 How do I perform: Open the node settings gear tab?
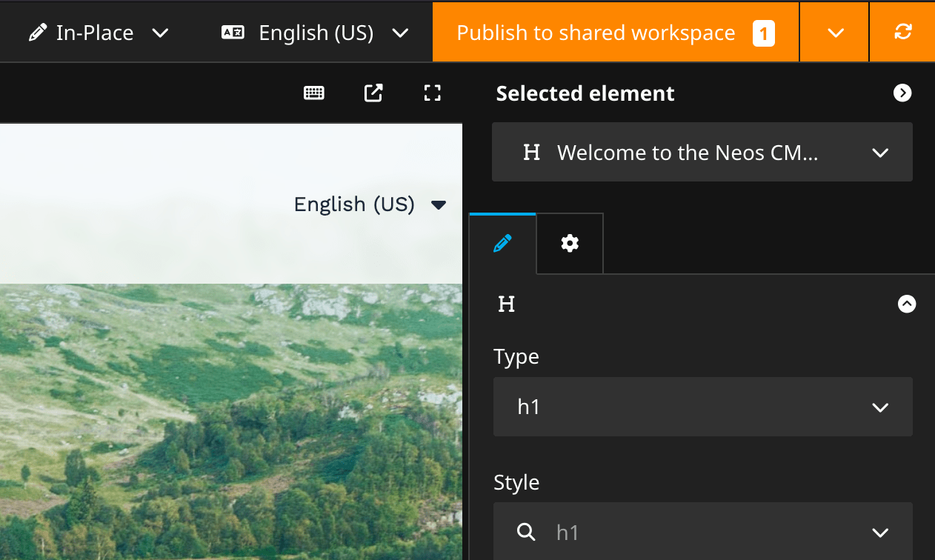coord(569,243)
